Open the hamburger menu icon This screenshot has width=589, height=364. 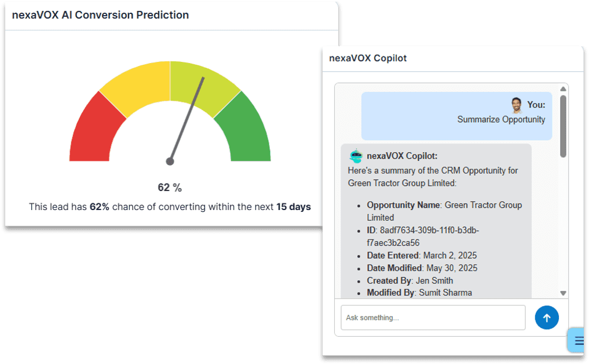pos(579,340)
